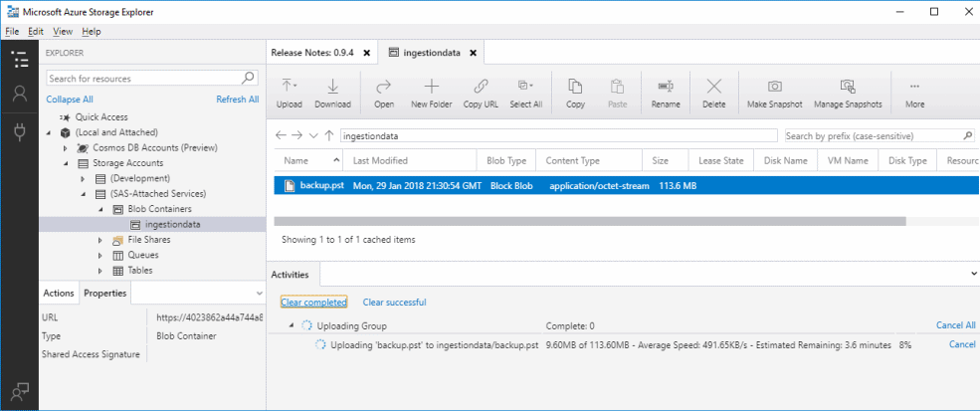Switch to the Actions tab
Screen dimensions: 980x411
[59, 293]
